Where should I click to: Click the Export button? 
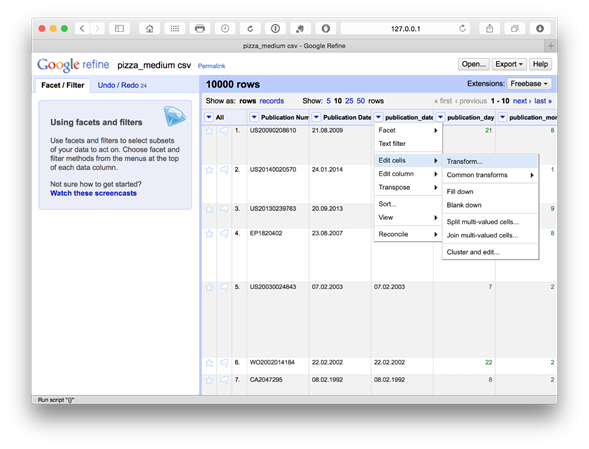pos(509,64)
